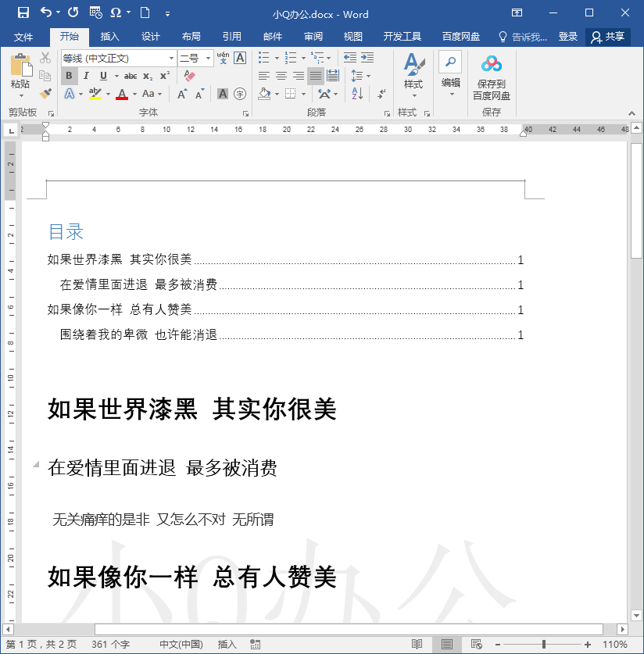Open the font name dropdown

click(171, 58)
